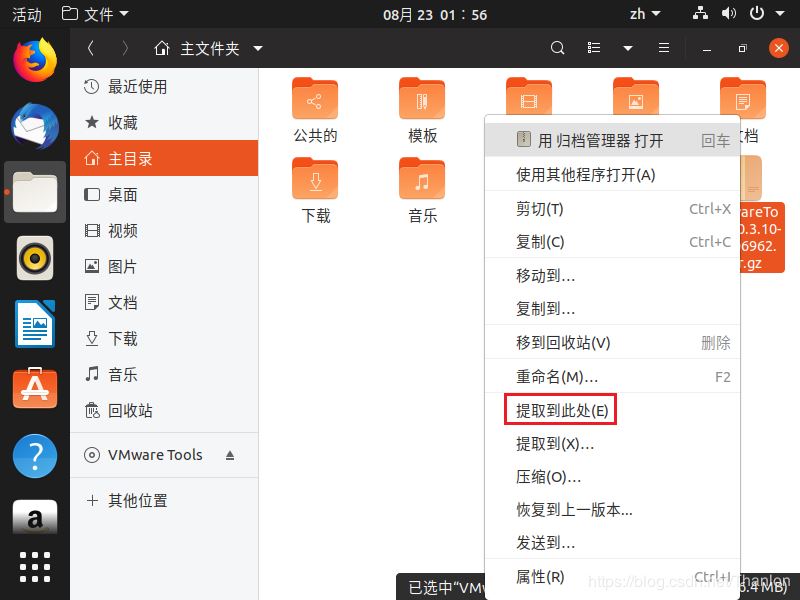Open Rhythmbox music player in dock
Viewport: 800px width, 600px height.
pos(35,259)
